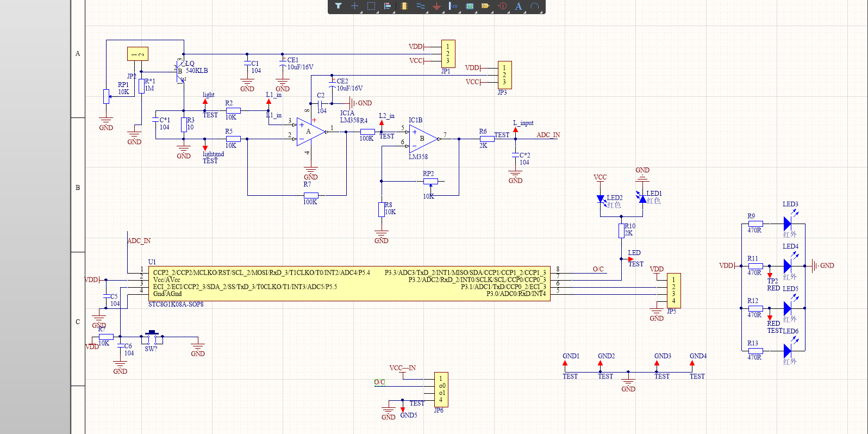Select the VCC—IN net label
868x434 pixels.
click(x=402, y=368)
